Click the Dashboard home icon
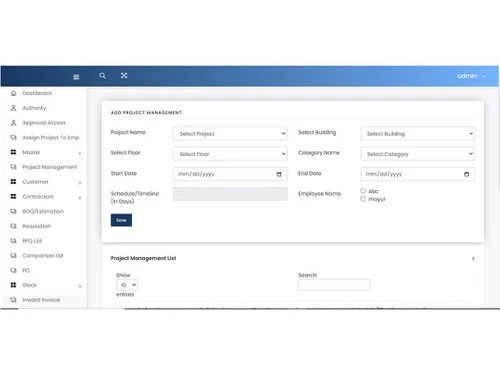The height and width of the screenshot is (375, 500). [x=13, y=93]
